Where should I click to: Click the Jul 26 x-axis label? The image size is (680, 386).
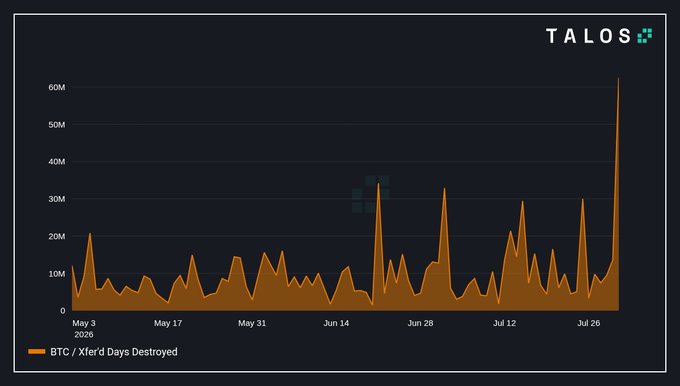tap(588, 323)
